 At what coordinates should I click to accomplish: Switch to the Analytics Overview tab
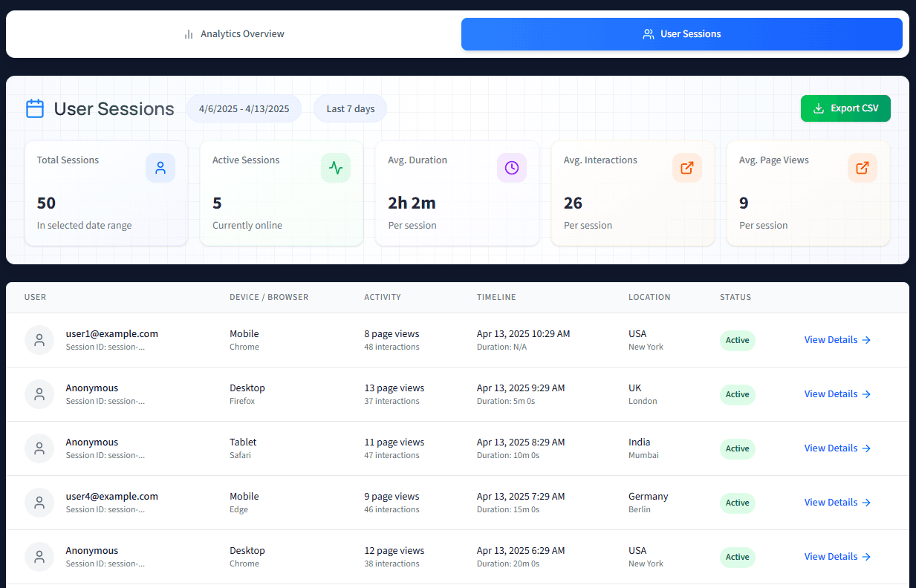[234, 34]
